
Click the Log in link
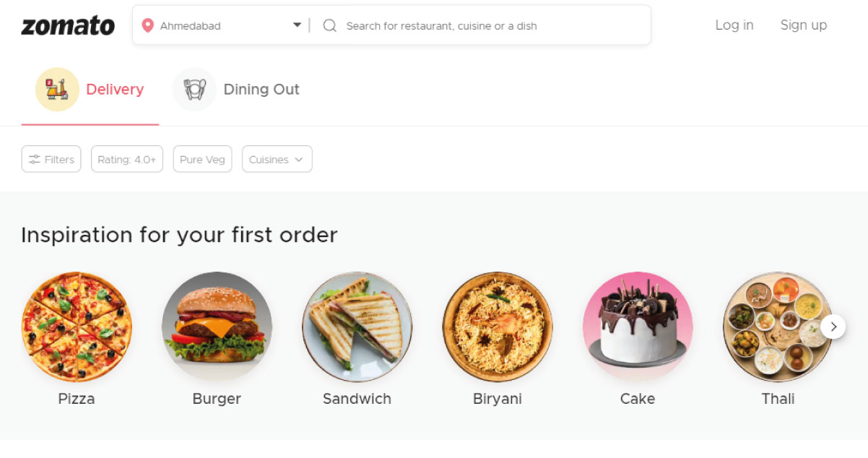pyautogui.click(x=734, y=25)
